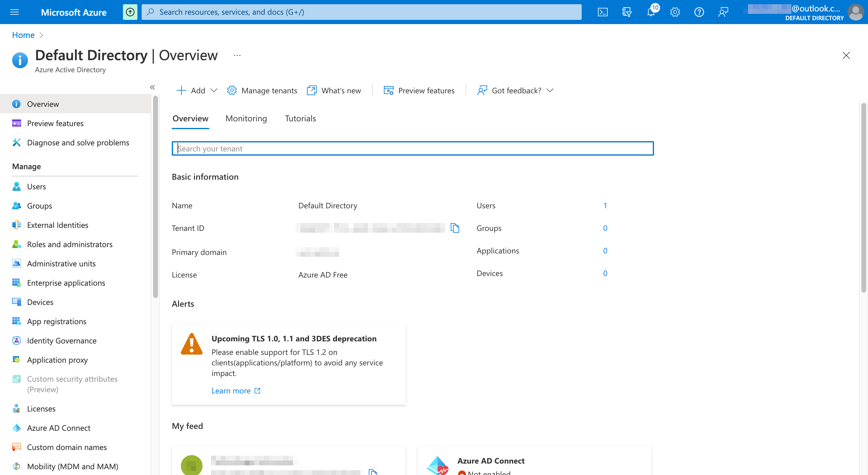Open the settings gear in the top bar

(675, 12)
